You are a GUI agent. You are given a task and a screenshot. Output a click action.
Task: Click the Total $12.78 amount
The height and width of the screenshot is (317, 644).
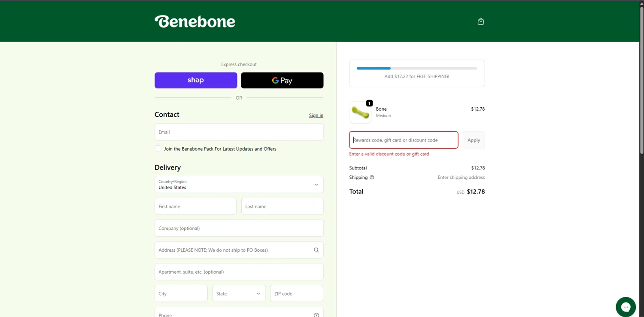[476, 192]
